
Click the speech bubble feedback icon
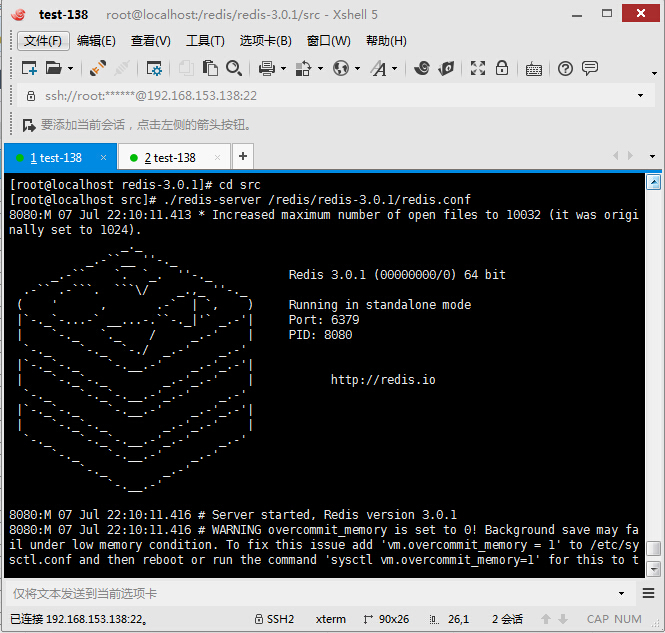click(x=590, y=68)
